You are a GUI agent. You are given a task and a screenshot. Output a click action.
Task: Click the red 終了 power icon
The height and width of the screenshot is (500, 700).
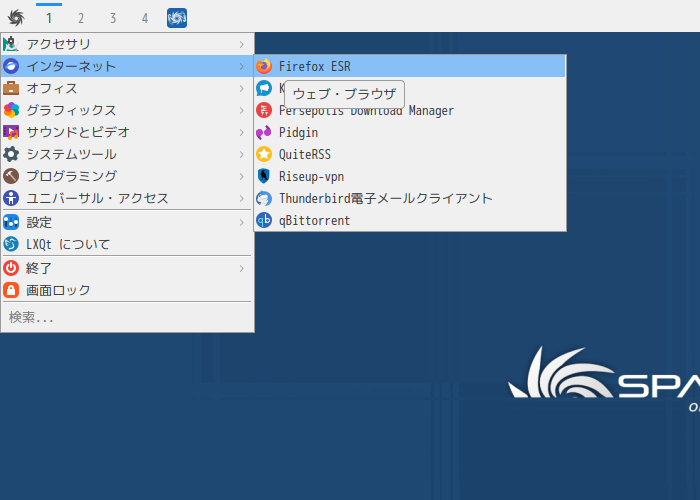11,268
